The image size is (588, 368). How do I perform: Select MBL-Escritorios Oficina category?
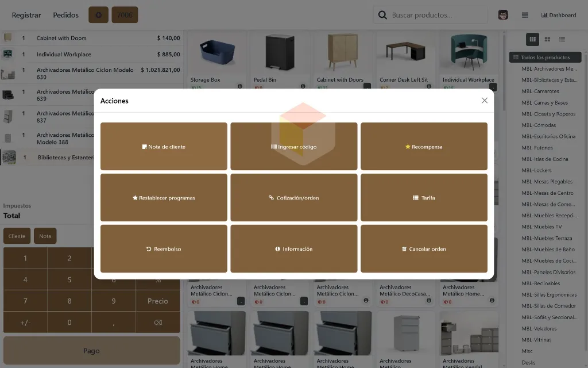[x=548, y=136]
